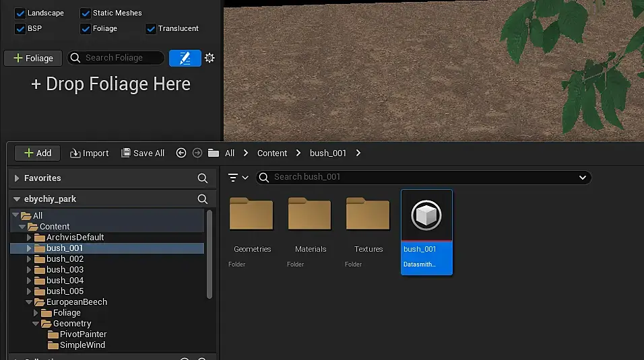This screenshot has width=644, height=360.
Task: Click Content in the breadcrumb path
Action: (272, 153)
